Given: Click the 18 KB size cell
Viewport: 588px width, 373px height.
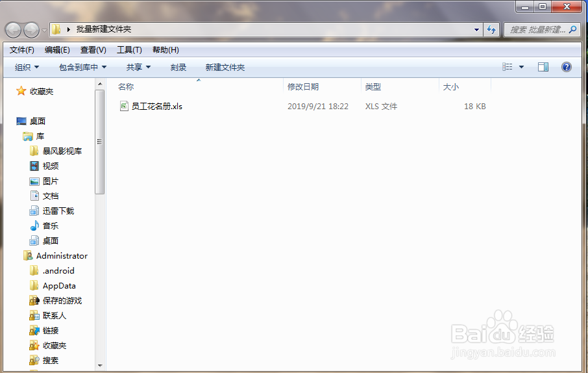Looking at the screenshot, I should [x=475, y=107].
